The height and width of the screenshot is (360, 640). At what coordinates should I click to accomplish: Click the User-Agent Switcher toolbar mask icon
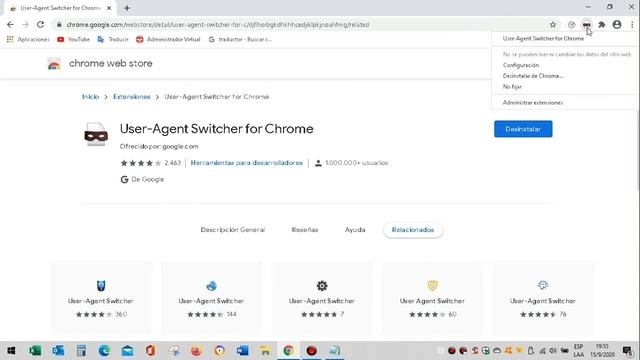pyautogui.click(x=587, y=25)
